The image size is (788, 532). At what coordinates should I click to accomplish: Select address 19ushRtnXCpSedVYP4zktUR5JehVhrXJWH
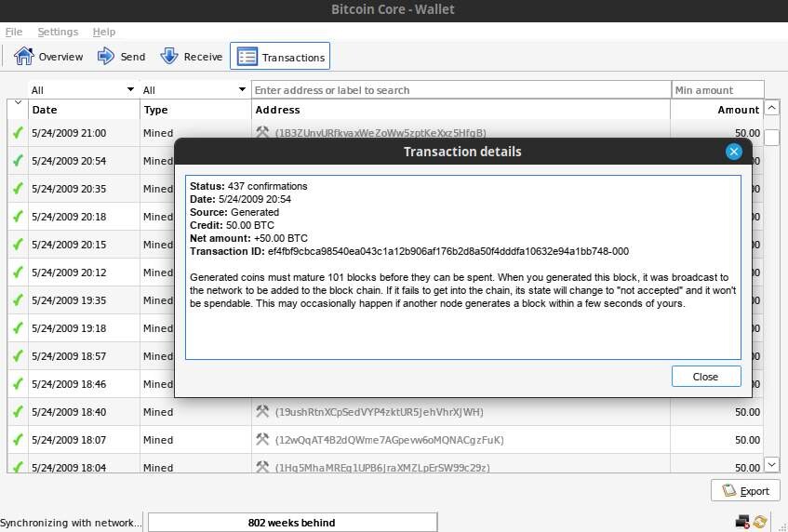tap(380, 412)
